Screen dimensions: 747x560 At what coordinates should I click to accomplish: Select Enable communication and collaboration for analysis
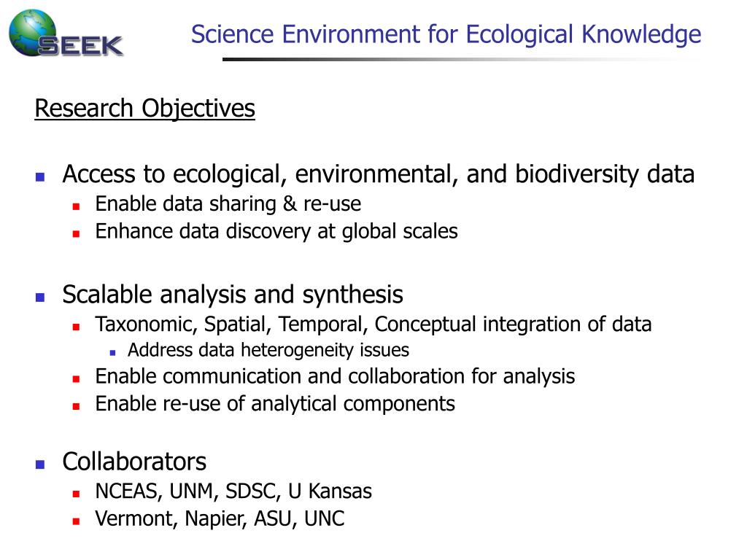point(335,377)
